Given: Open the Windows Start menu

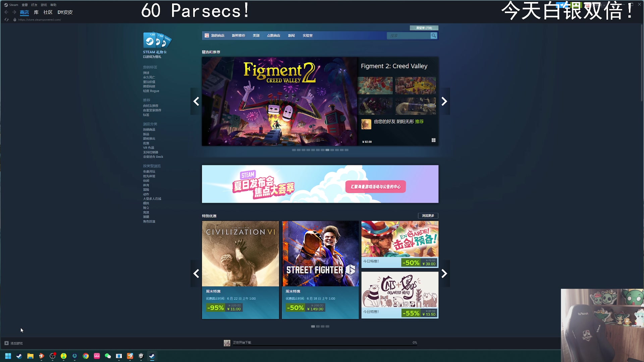Looking at the screenshot, I should [8, 356].
